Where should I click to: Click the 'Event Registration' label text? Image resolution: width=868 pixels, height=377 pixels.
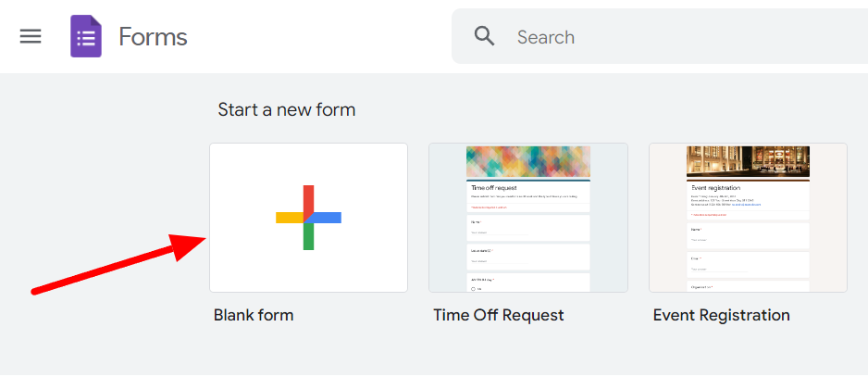point(721,315)
